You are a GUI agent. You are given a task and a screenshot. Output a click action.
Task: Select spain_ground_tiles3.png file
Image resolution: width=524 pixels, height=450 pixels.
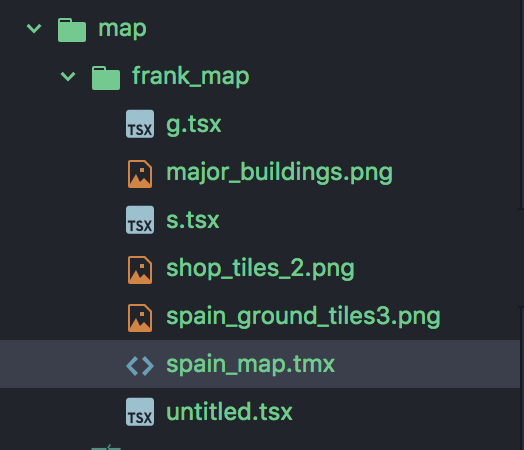click(303, 317)
